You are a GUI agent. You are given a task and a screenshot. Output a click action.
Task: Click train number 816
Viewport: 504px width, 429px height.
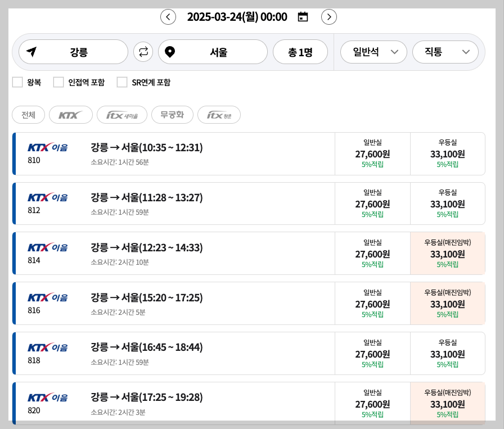pyautogui.click(x=34, y=310)
